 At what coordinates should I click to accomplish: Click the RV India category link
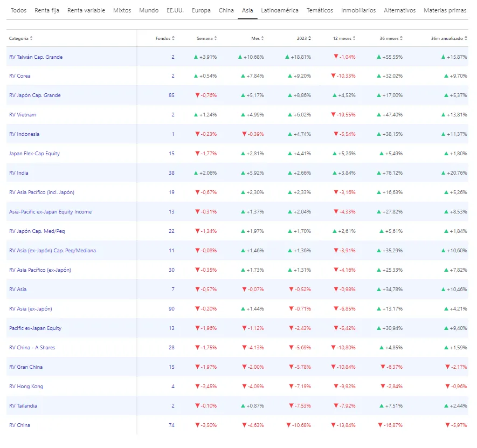[19, 173]
